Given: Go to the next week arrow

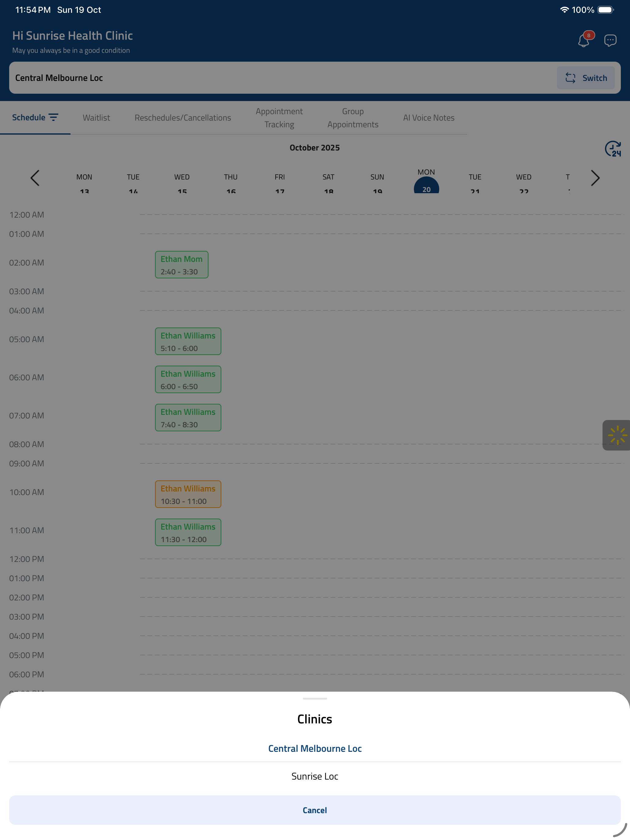Looking at the screenshot, I should [x=595, y=178].
